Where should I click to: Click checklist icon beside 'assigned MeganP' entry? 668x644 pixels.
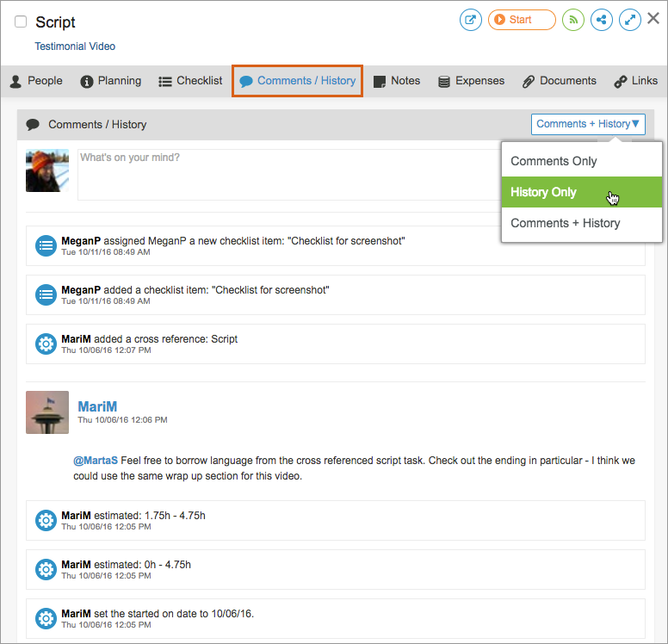click(x=46, y=245)
